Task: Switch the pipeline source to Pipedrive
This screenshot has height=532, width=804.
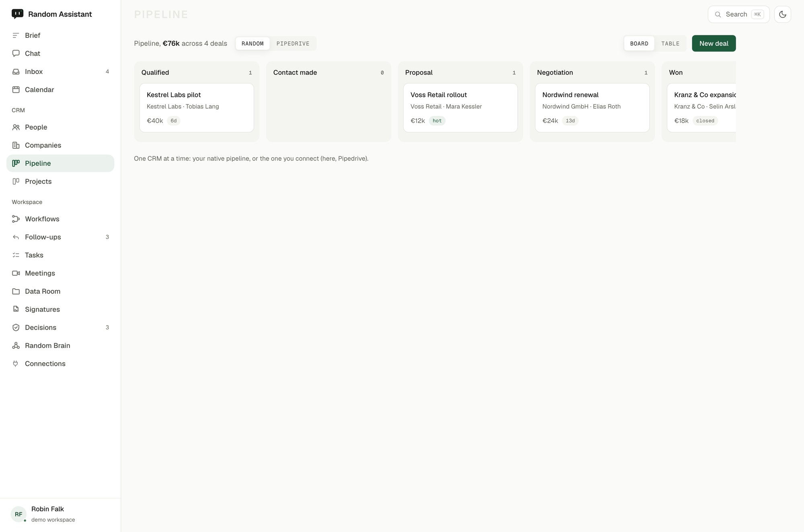Action: coord(293,43)
